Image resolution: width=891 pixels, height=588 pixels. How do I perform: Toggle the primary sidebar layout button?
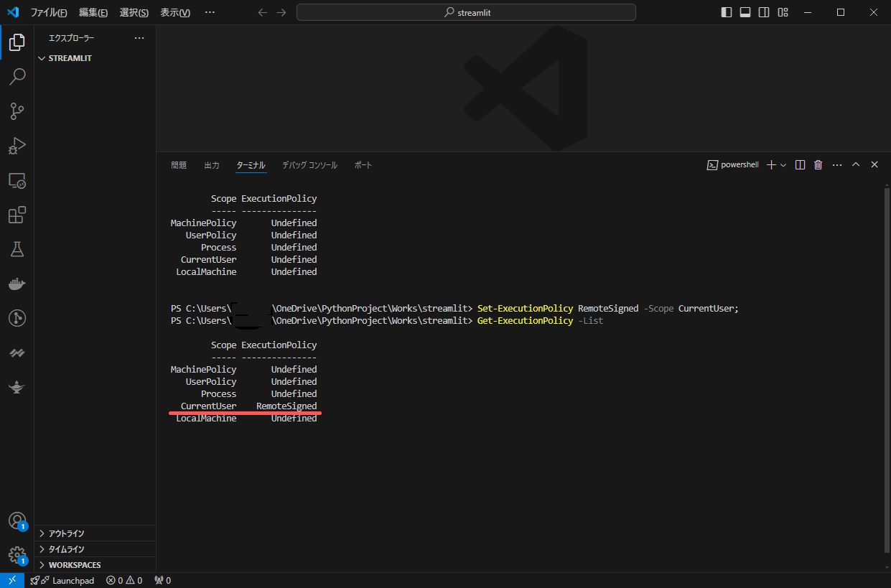tap(727, 12)
